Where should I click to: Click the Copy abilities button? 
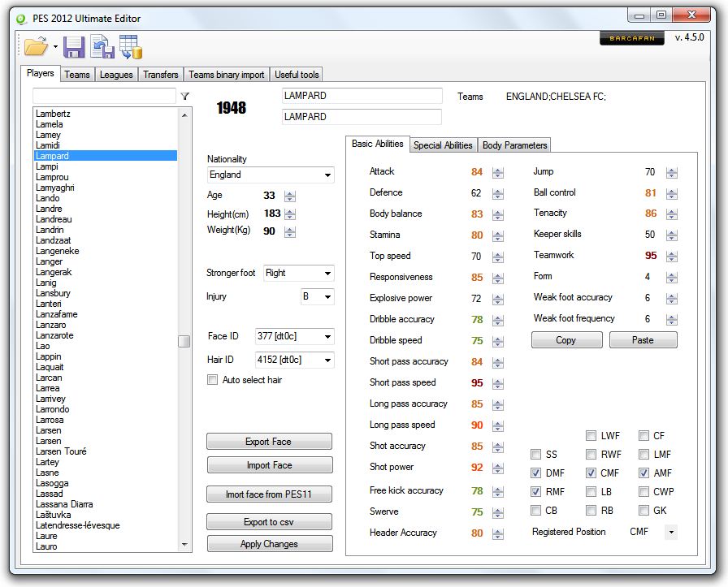click(x=566, y=340)
